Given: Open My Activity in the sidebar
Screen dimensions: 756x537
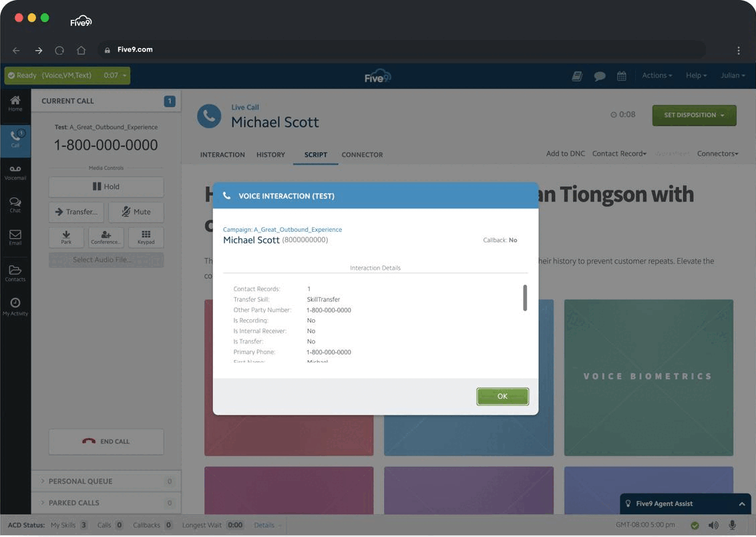Looking at the screenshot, I should point(15,307).
